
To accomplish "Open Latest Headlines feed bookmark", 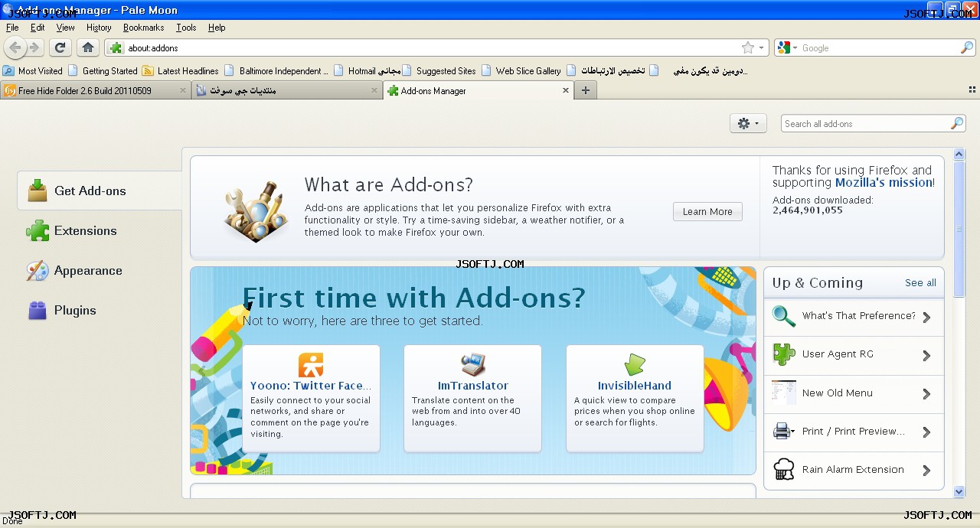I will tap(181, 70).
